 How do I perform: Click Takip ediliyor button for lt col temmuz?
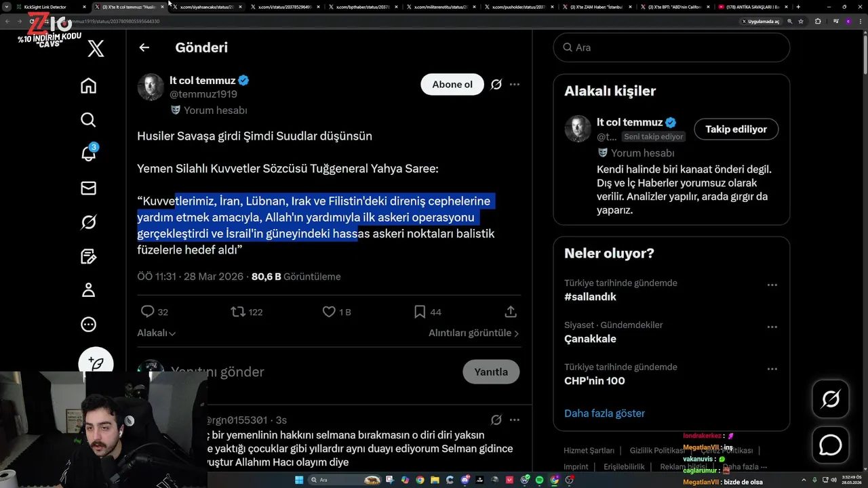pos(736,129)
